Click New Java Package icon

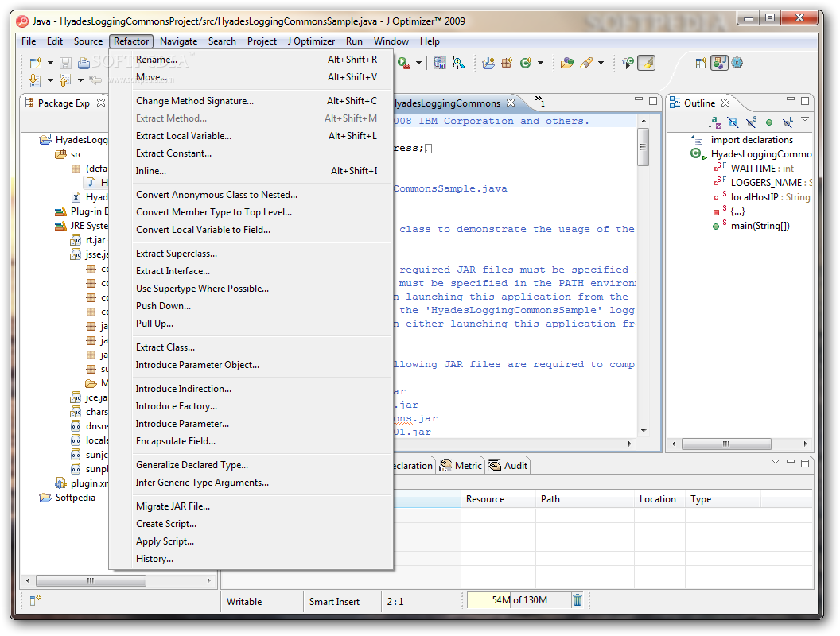[507, 63]
